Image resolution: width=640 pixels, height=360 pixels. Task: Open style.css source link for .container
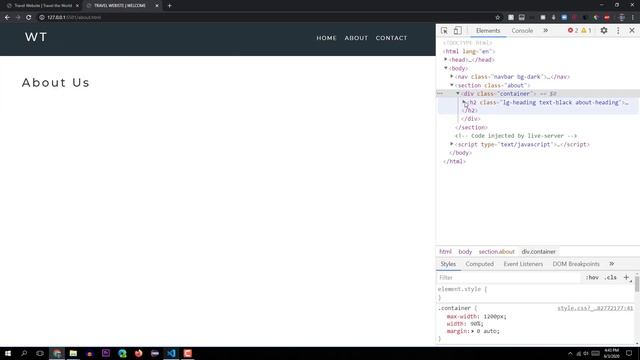pyautogui.click(x=595, y=308)
